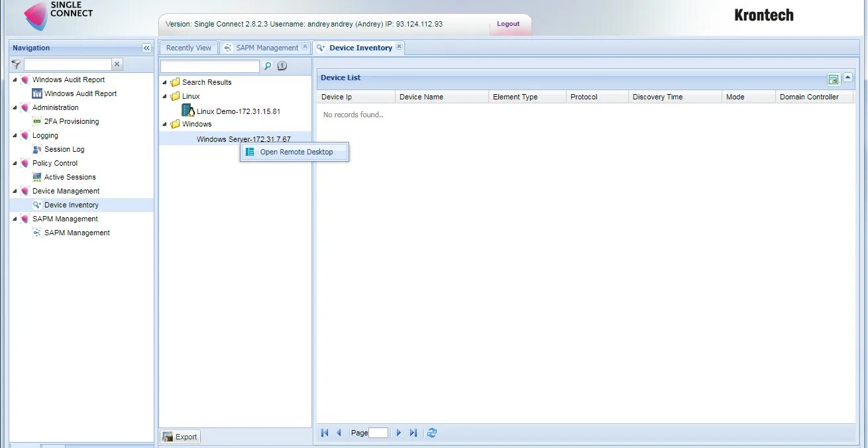The width and height of the screenshot is (868, 448).
Task: Click the 2FA Provisioning icon
Action: pos(37,121)
